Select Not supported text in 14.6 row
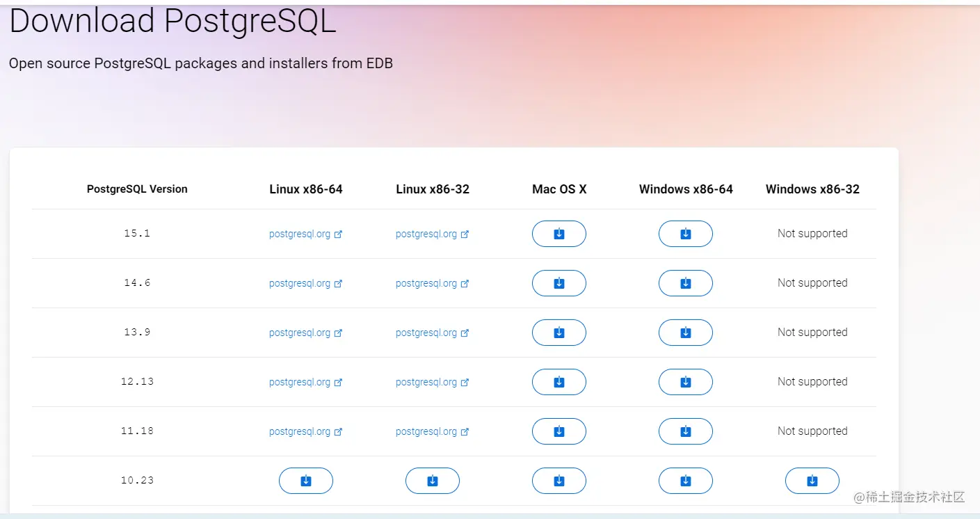The height and width of the screenshot is (519, 980). click(x=812, y=283)
